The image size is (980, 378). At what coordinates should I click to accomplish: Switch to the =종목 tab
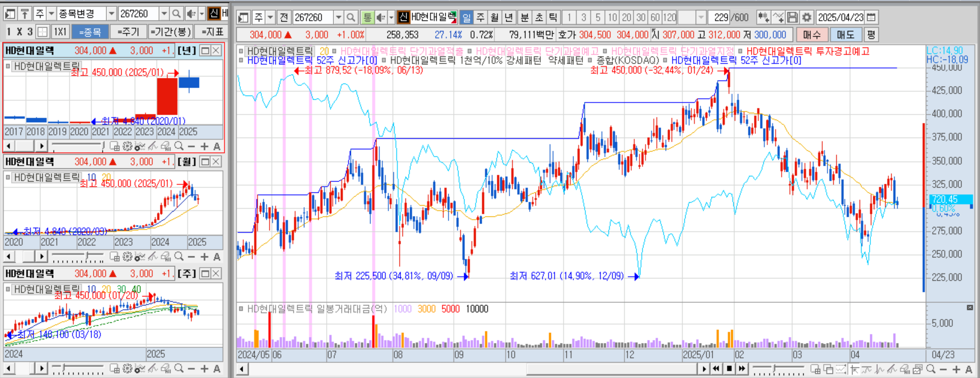click(x=90, y=32)
